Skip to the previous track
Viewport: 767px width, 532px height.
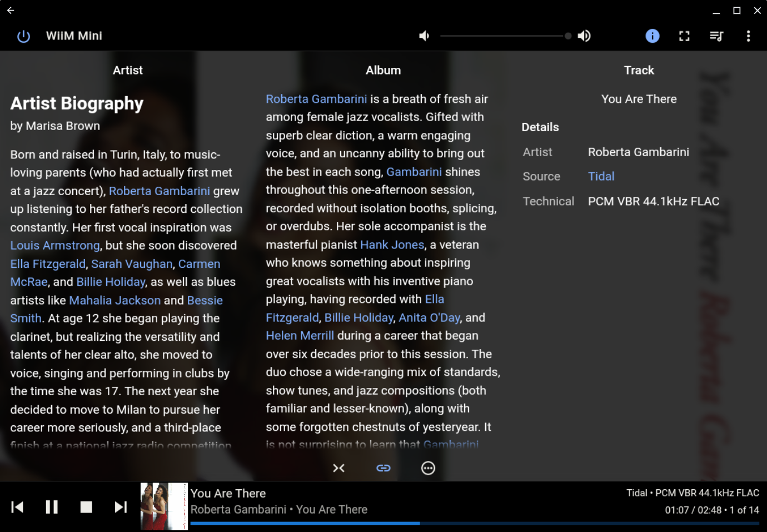(17, 507)
